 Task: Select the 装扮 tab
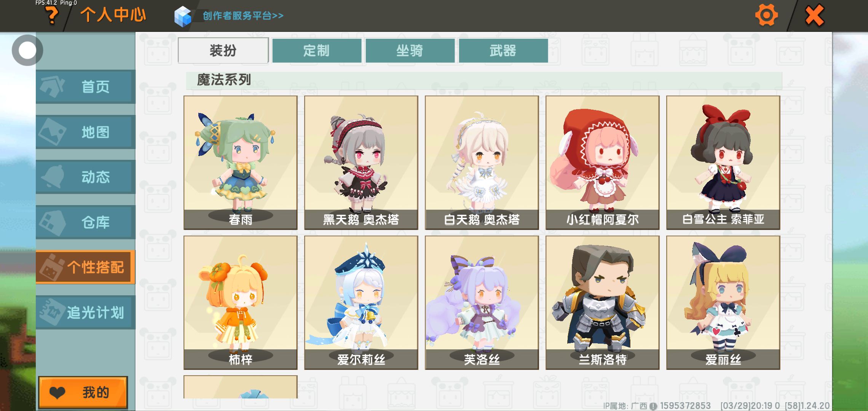[x=223, y=51]
